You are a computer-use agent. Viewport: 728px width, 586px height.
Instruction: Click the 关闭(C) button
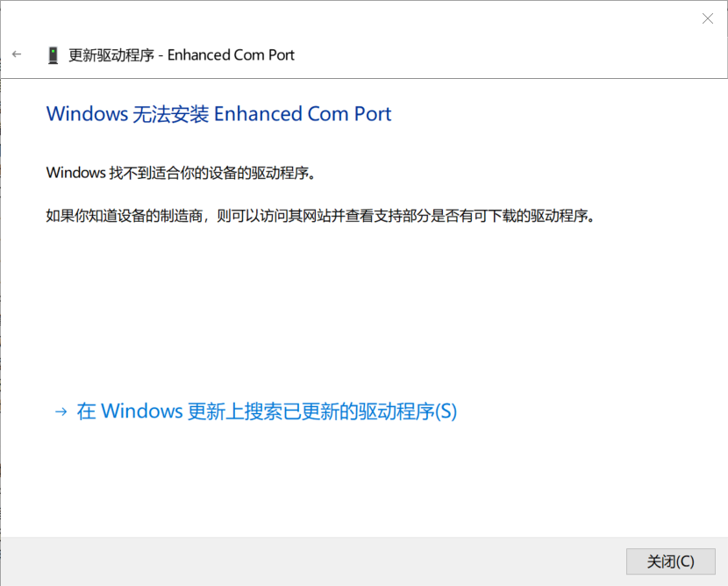tap(670, 561)
